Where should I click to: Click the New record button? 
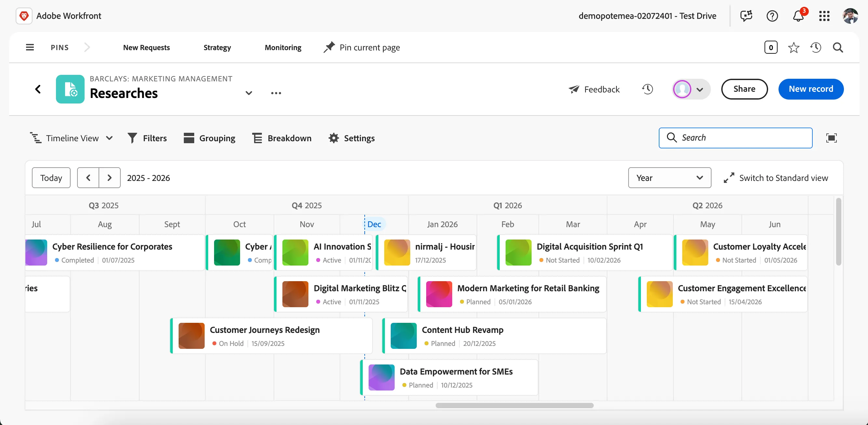(811, 89)
